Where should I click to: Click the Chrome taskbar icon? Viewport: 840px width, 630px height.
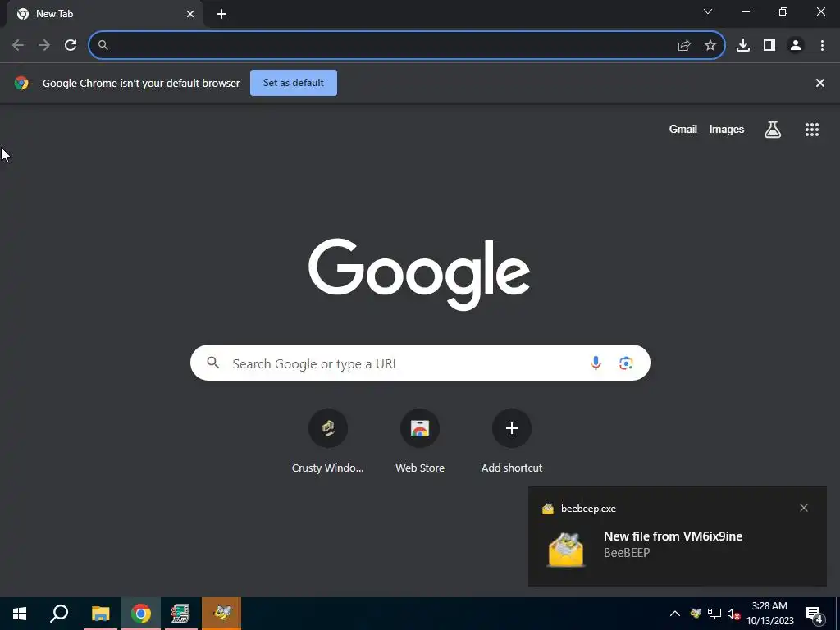click(141, 614)
